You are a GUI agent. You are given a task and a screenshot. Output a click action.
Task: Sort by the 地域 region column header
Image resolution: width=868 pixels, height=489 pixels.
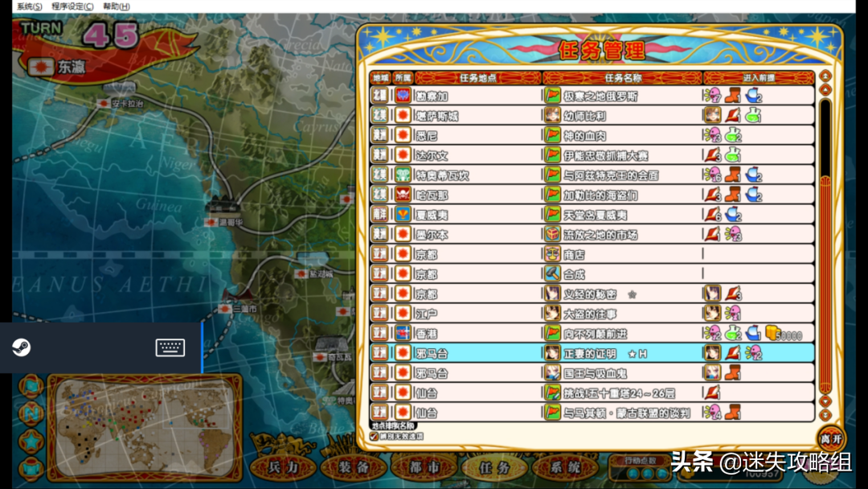click(381, 78)
